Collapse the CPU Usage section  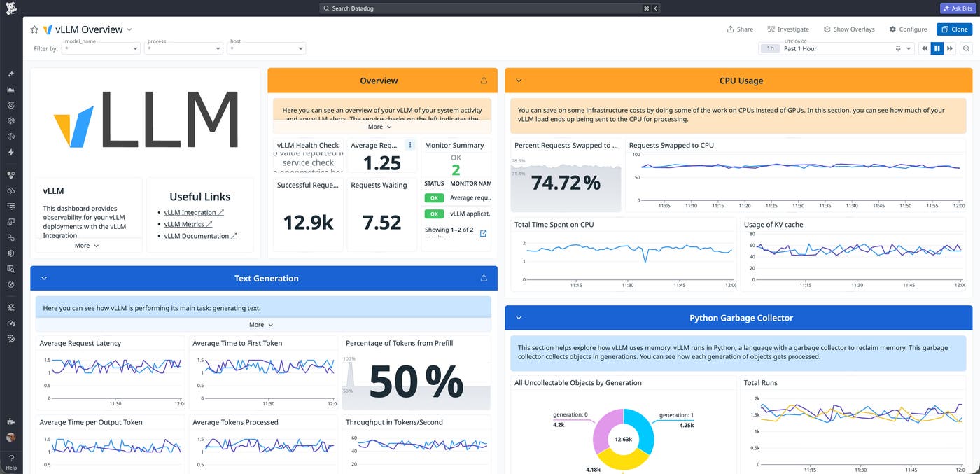tap(519, 81)
